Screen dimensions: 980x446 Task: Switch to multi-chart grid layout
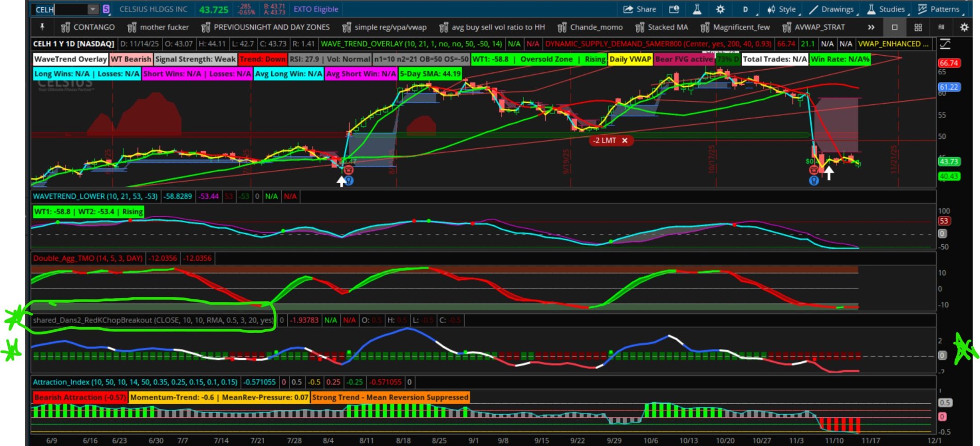pyautogui.click(x=918, y=27)
